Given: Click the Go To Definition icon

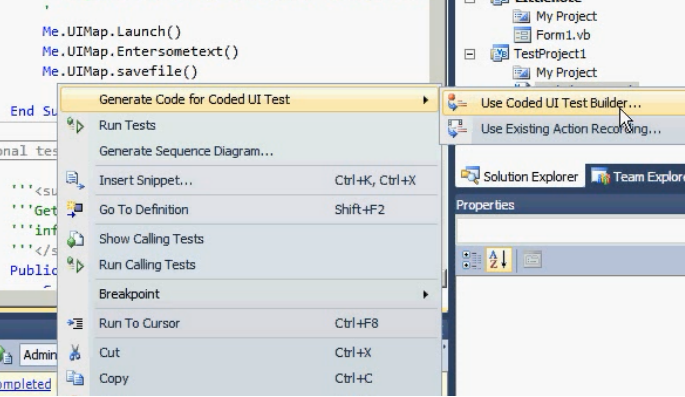Looking at the screenshot, I should click(75, 209).
